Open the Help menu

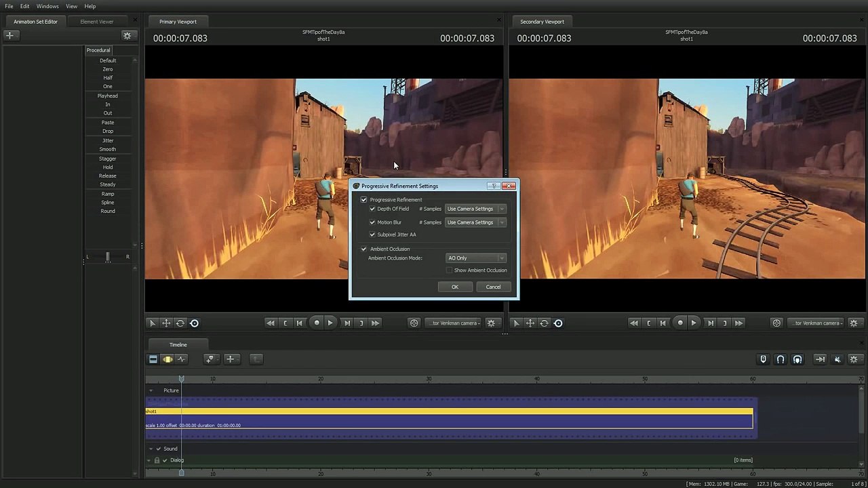pyautogui.click(x=90, y=6)
